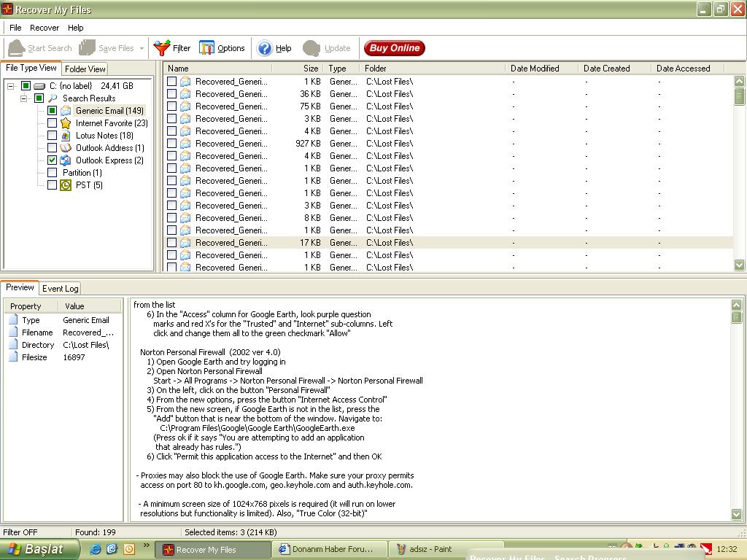Toggle the C: drive checkbox
Viewport: 747px width, 560px height.
(x=26, y=86)
